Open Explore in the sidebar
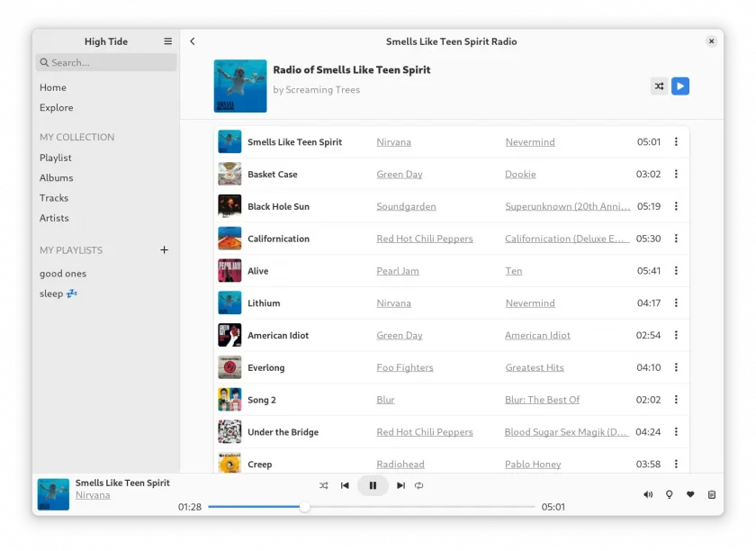The image size is (756, 551). pyautogui.click(x=57, y=108)
